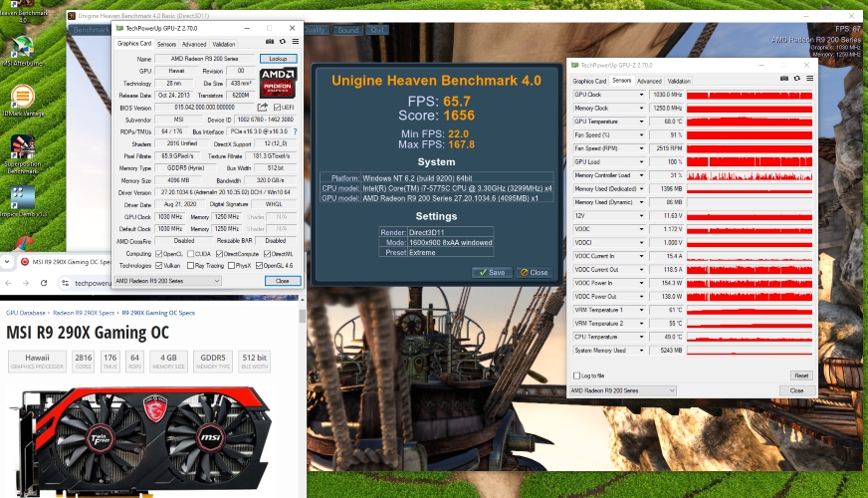The image size is (868, 498).
Task: Click the browser reload icon
Action: 44,283
